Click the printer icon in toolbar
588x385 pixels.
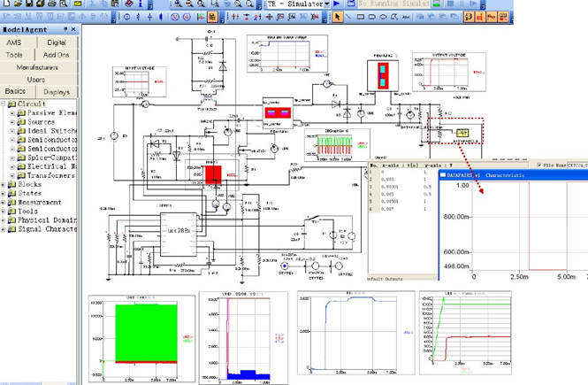tap(52, 4)
